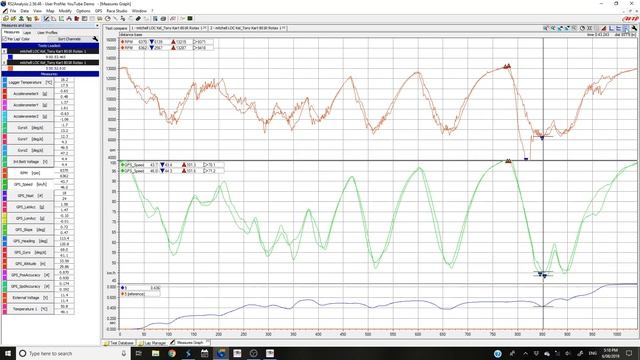Enable the AccelerometerX channel

(x=30, y=94)
